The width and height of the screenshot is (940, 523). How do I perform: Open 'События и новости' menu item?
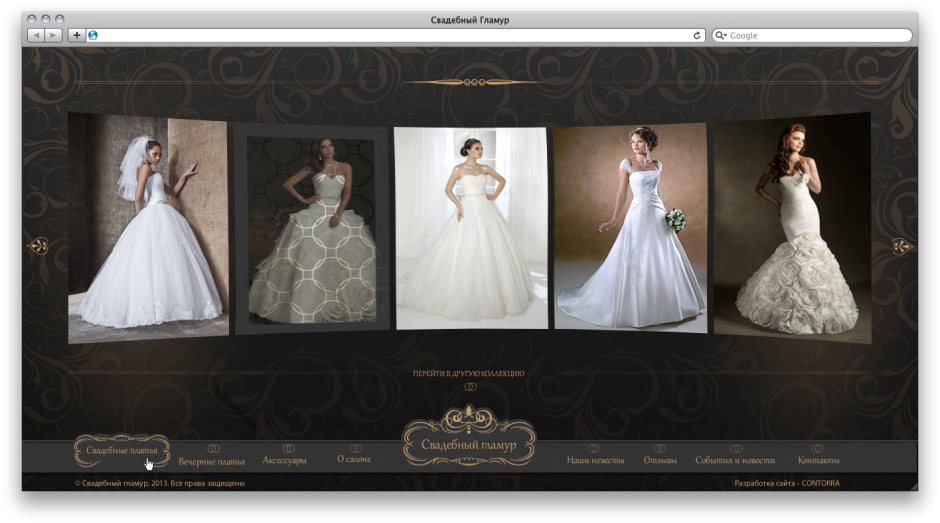pos(735,460)
